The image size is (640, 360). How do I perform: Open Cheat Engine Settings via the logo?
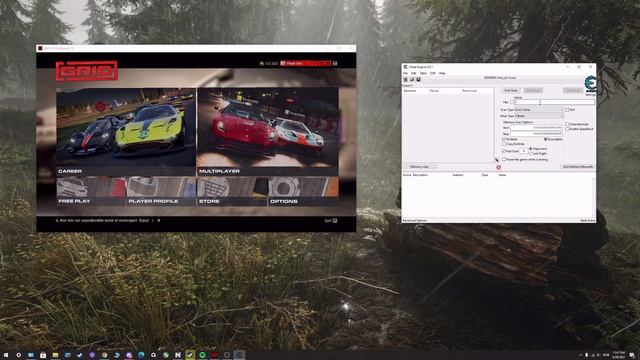591,85
